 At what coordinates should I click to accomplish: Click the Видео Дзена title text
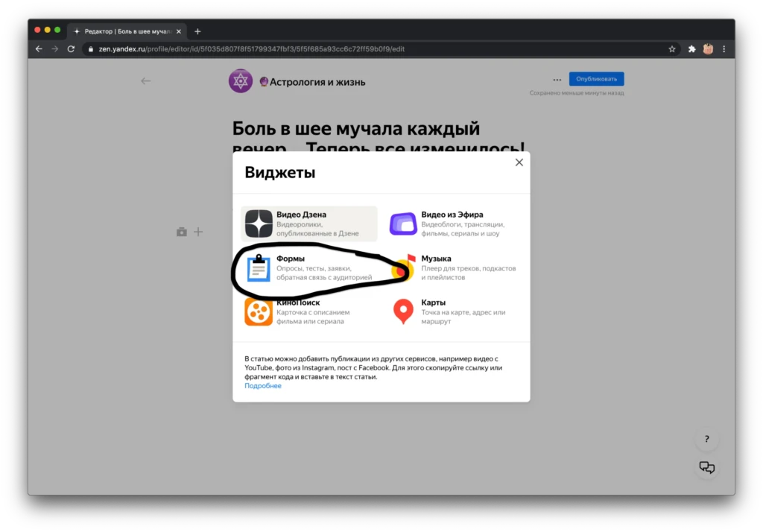(x=301, y=215)
